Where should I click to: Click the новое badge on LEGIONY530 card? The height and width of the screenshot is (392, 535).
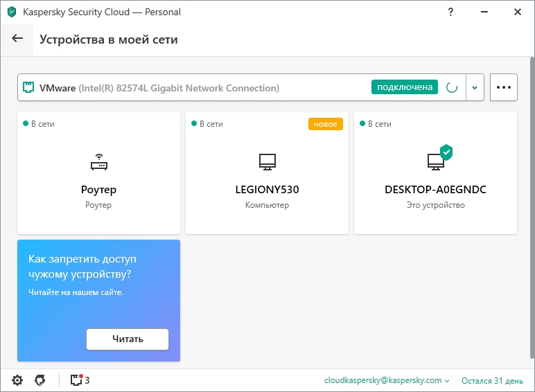(326, 124)
